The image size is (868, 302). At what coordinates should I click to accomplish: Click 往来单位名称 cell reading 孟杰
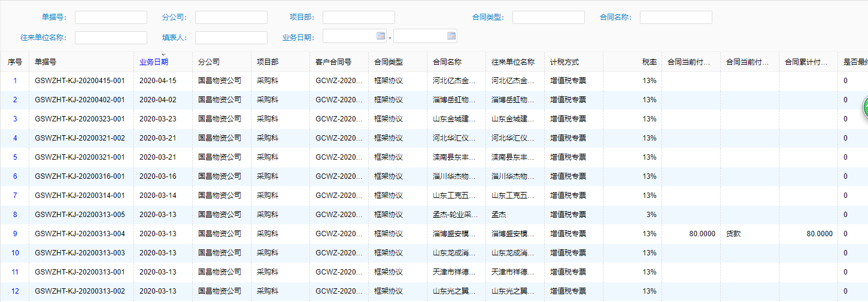point(499,215)
